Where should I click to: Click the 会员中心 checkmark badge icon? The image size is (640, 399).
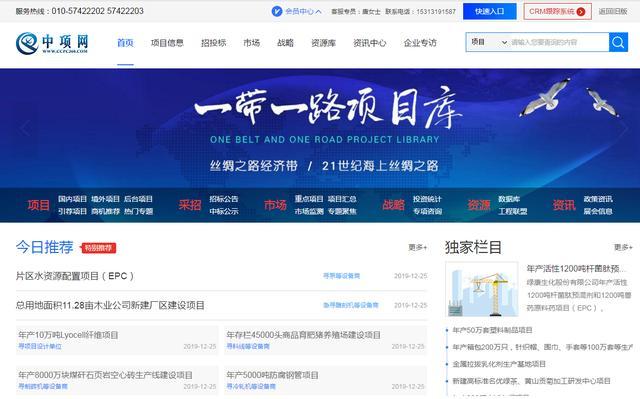277,11
